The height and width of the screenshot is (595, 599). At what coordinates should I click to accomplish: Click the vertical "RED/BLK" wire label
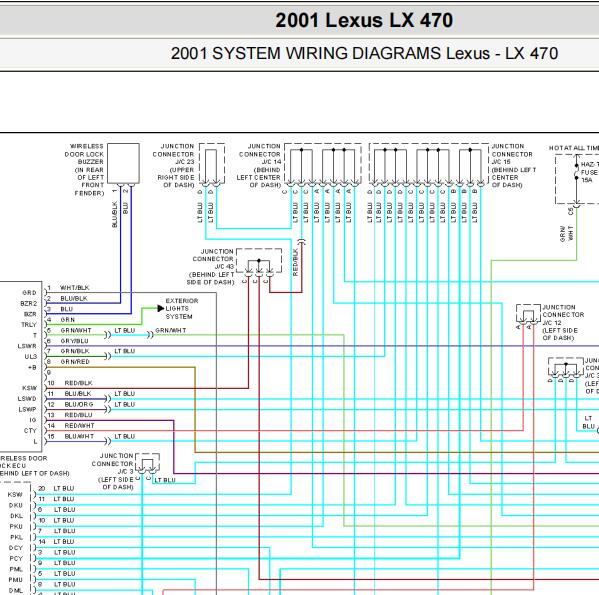click(295, 262)
